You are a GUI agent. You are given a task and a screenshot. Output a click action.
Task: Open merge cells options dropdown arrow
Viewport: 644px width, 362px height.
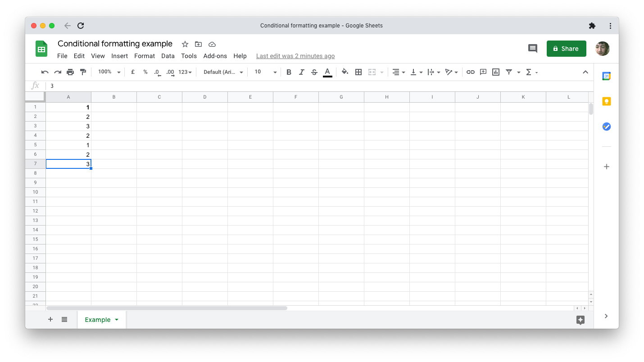(x=382, y=72)
